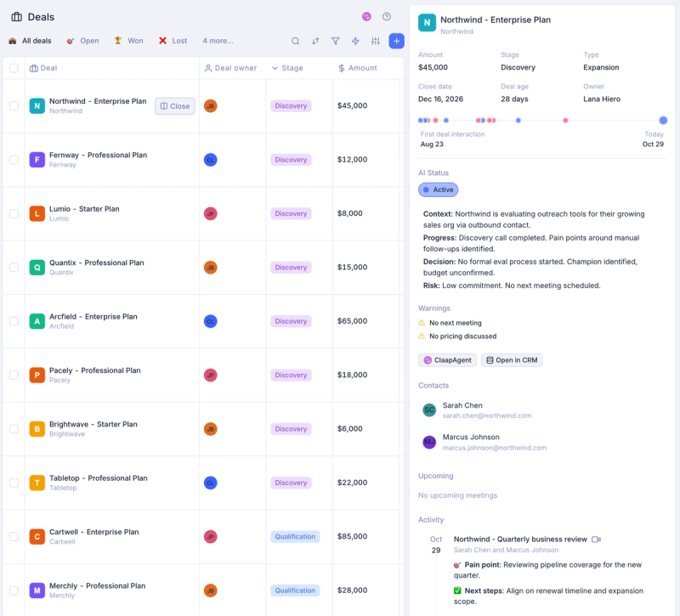
Task: Expand the '4 more...' views menu
Action: (218, 41)
